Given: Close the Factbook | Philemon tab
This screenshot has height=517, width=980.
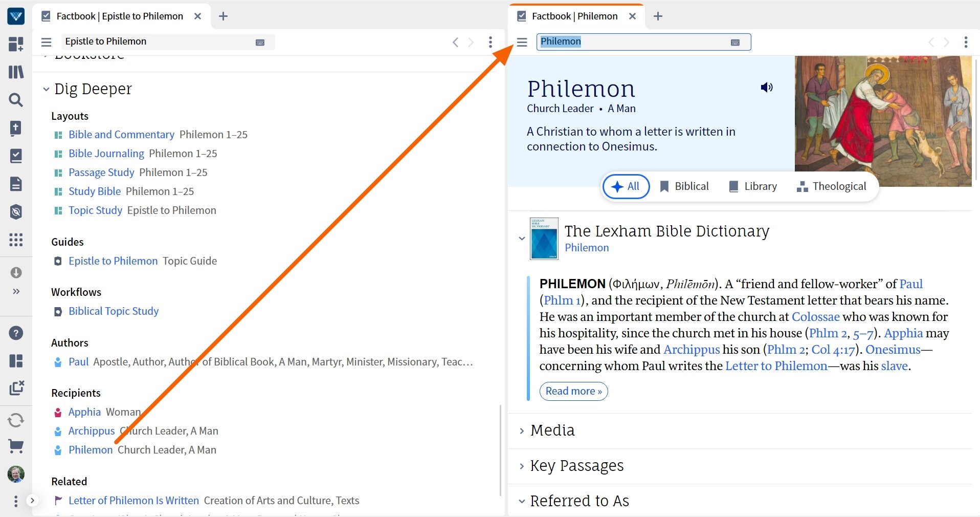Looking at the screenshot, I should click(x=632, y=16).
